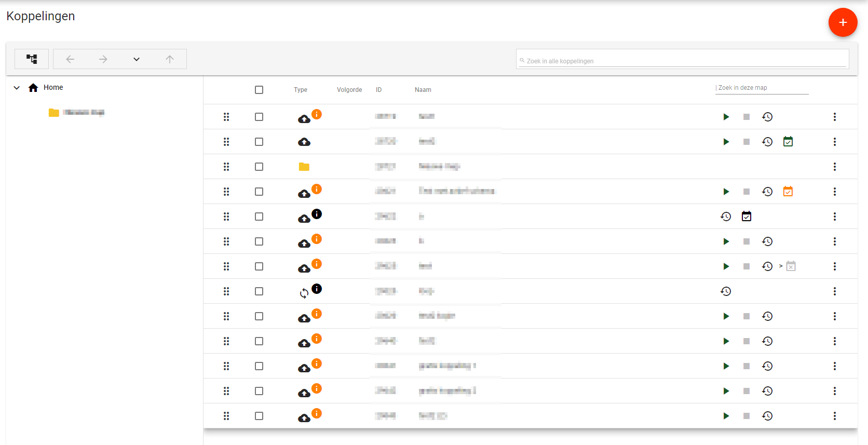Click the sync type icon row
Viewport: 868px width, 445px height.
(304, 293)
